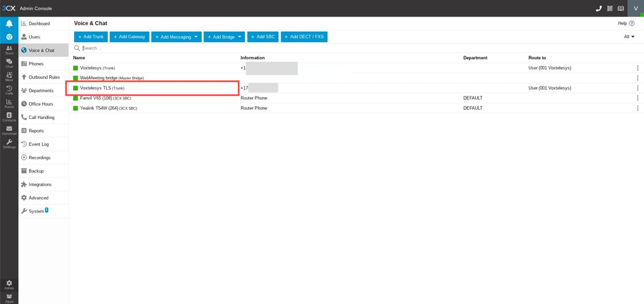The width and height of the screenshot is (644, 304).
Task: Select the Yealink T54W (264) entry
Action: pos(109,108)
